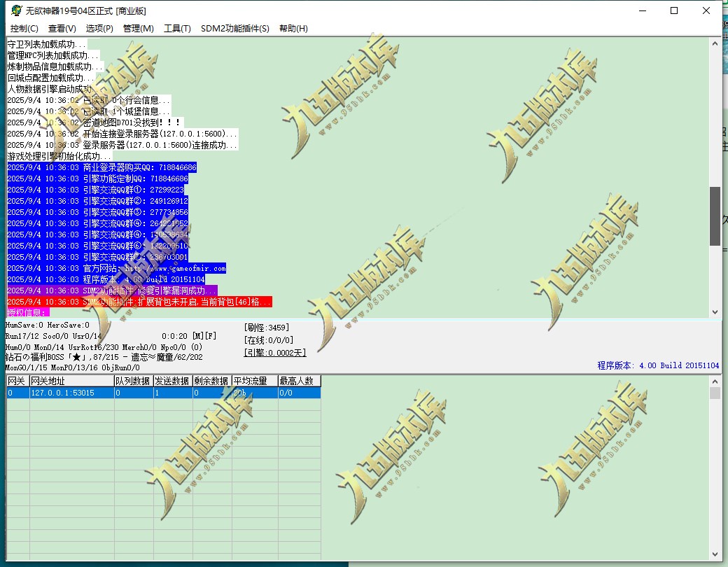Click the gateway list scroll-down arrow
This screenshot has height=567, width=728.
(715, 554)
